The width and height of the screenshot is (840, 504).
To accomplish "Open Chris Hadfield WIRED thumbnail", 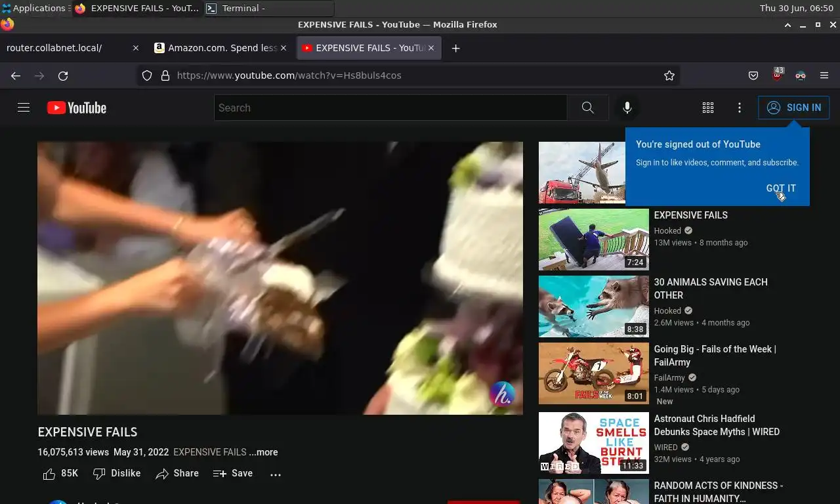I will [594, 443].
